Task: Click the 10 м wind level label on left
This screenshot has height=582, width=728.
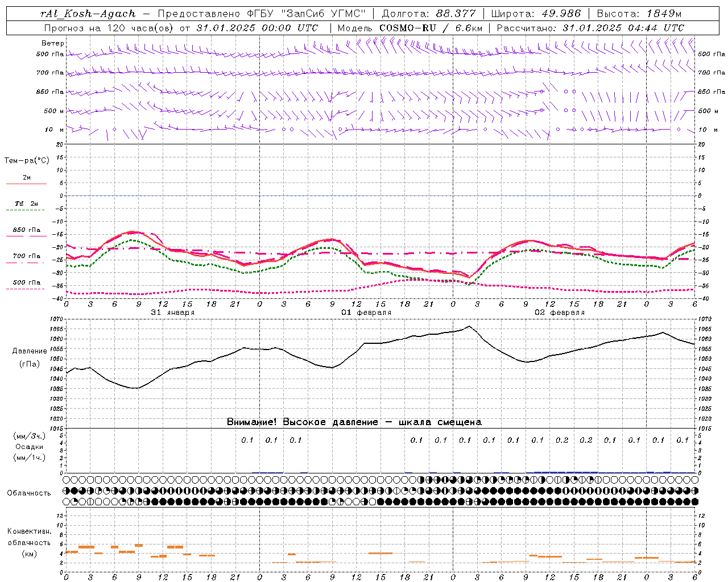Action: [55, 130]
